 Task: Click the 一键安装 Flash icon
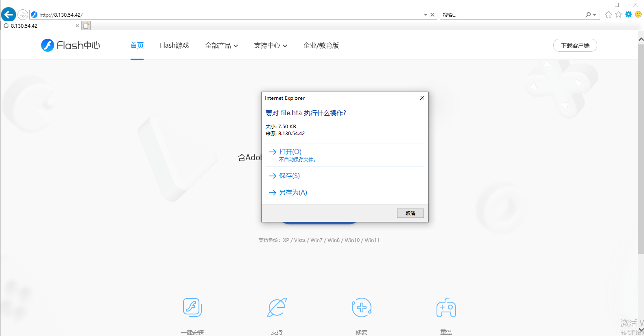192,307
